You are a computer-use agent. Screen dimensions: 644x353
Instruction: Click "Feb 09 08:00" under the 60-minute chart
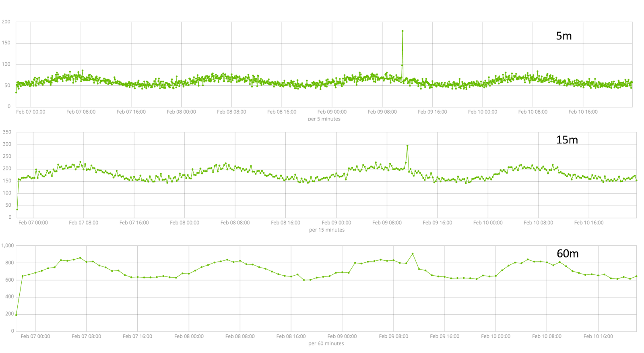pos(394,336)
